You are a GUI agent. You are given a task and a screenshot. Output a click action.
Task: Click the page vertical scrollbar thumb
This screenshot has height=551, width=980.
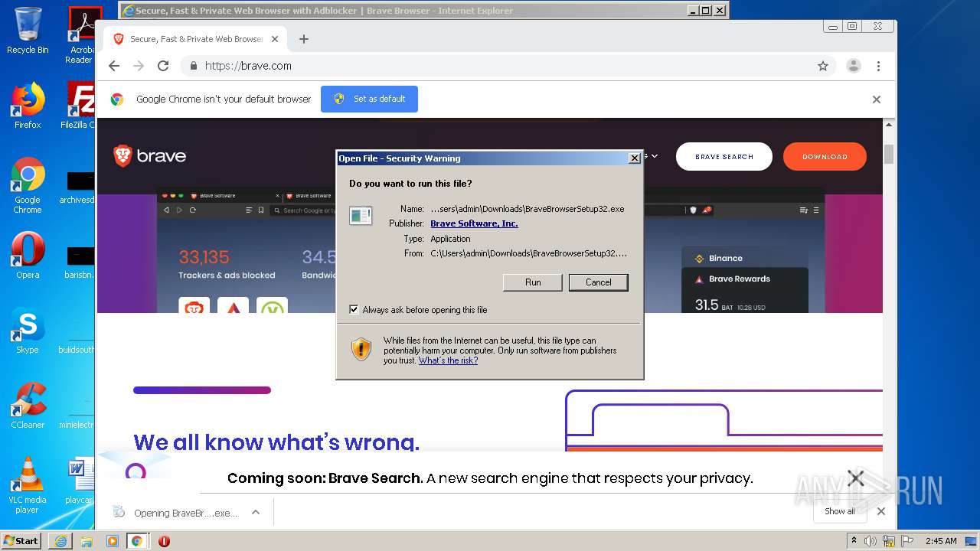[889, 153]
